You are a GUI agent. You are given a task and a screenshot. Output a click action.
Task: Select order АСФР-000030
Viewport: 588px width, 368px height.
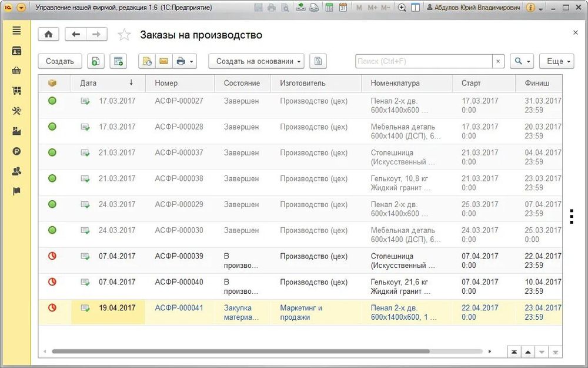pyautogui.click(x=300, y=235)
